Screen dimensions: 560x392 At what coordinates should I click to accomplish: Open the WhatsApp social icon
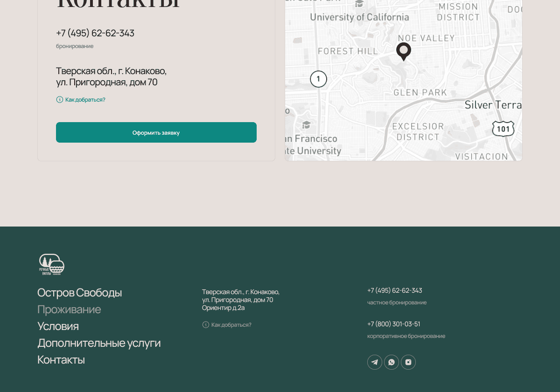pyautogui.click(x=392, y=362)
